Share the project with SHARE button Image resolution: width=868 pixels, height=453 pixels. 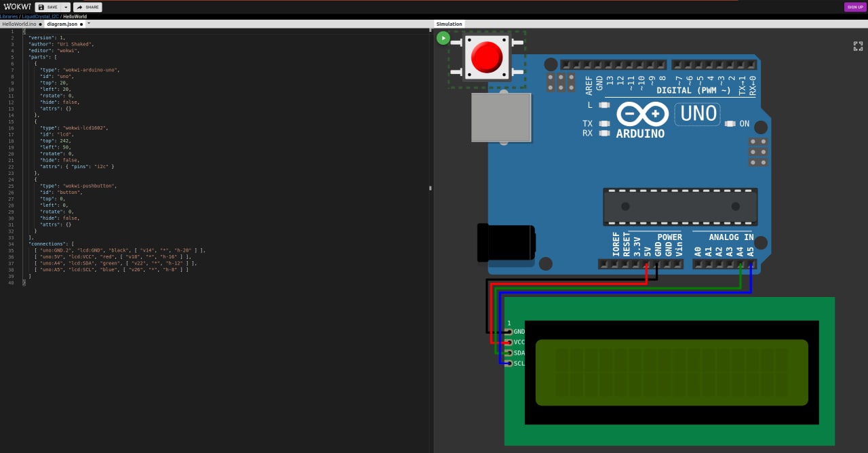click(x=88, y=7)
